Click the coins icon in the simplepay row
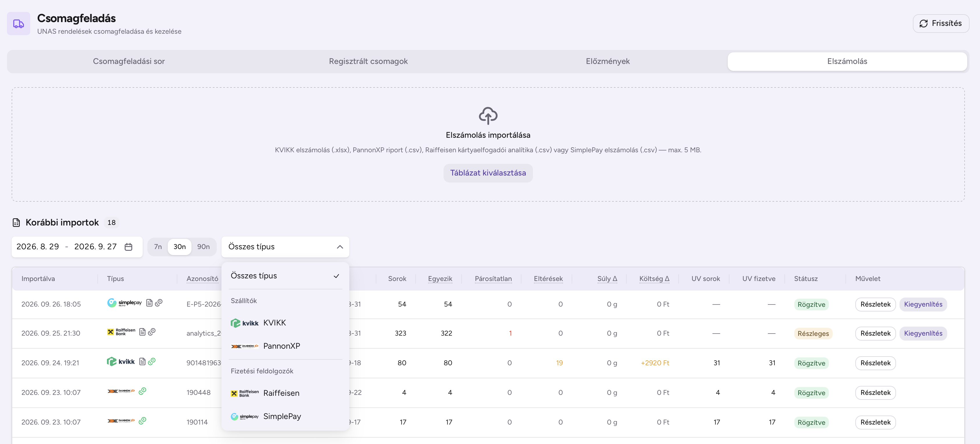 159,302
